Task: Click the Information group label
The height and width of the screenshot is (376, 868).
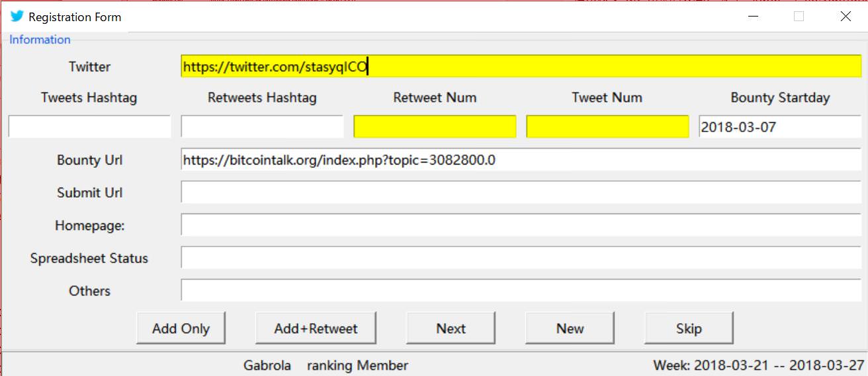Action: [x=40, y=40]
